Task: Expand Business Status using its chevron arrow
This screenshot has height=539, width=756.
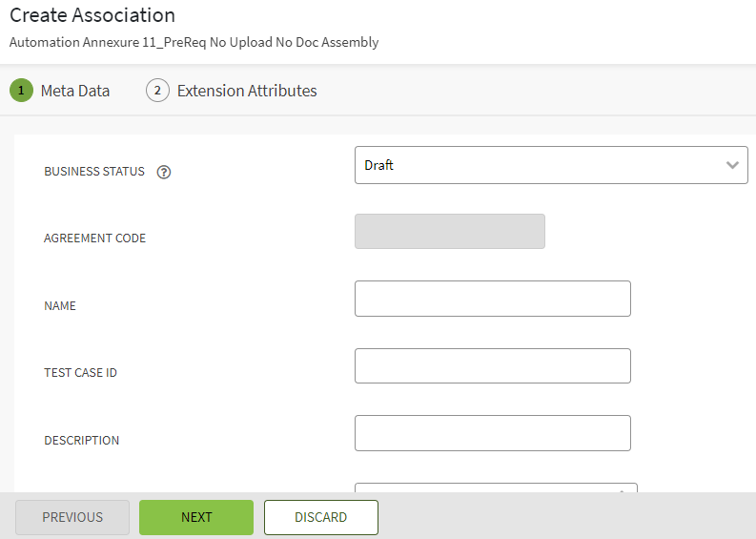Action: click(732, 165)
